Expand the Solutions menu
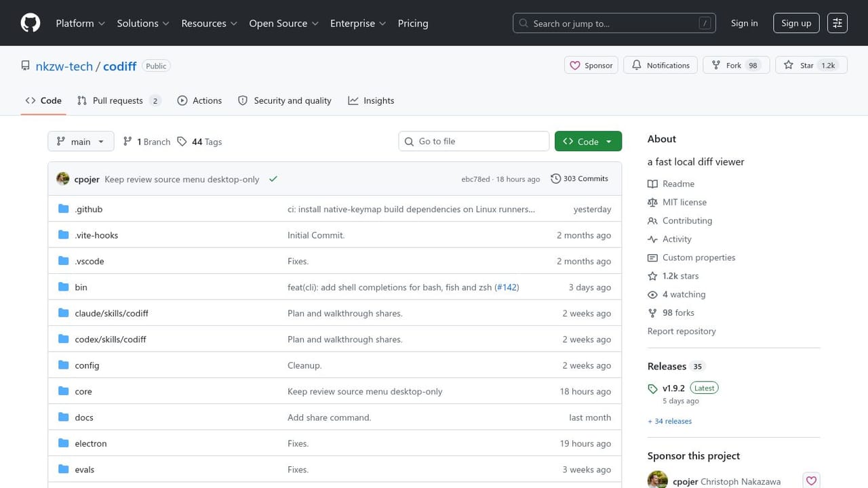 point(143,23)
